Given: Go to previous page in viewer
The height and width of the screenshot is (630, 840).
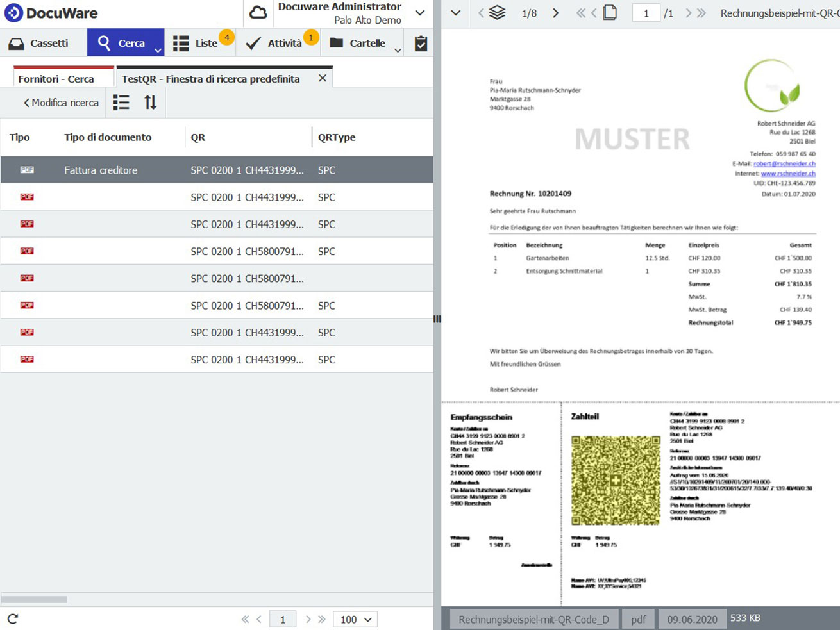Looking at the screenshot, I should click(x=594, y=13).
